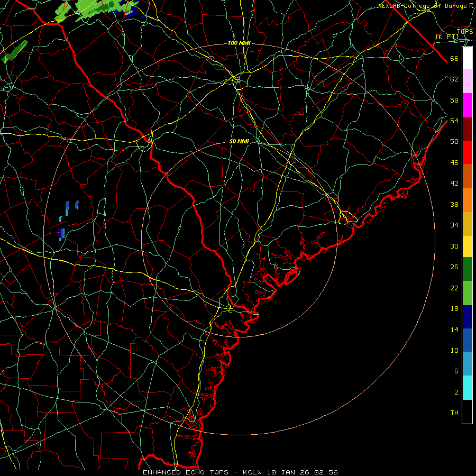This screenshot has height=476, width=476.
Task: Click the '100 NMI' range ring label
Action: click(x=239, y=43)
